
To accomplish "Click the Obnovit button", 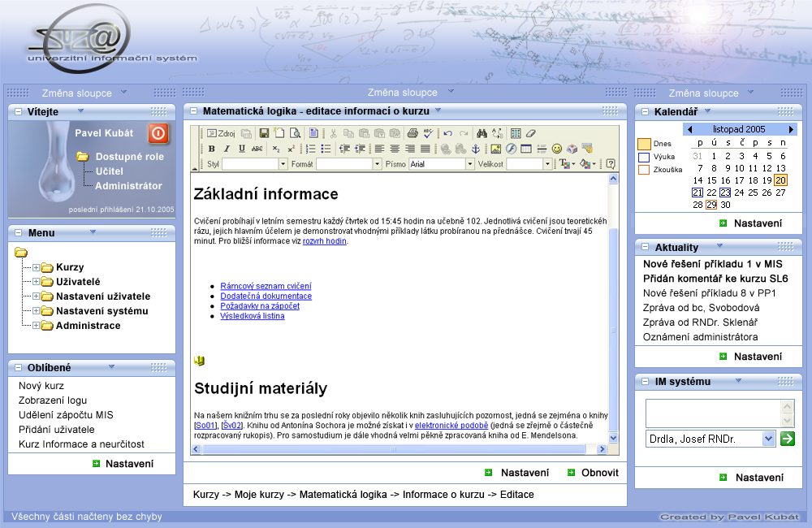I will 600,473.
